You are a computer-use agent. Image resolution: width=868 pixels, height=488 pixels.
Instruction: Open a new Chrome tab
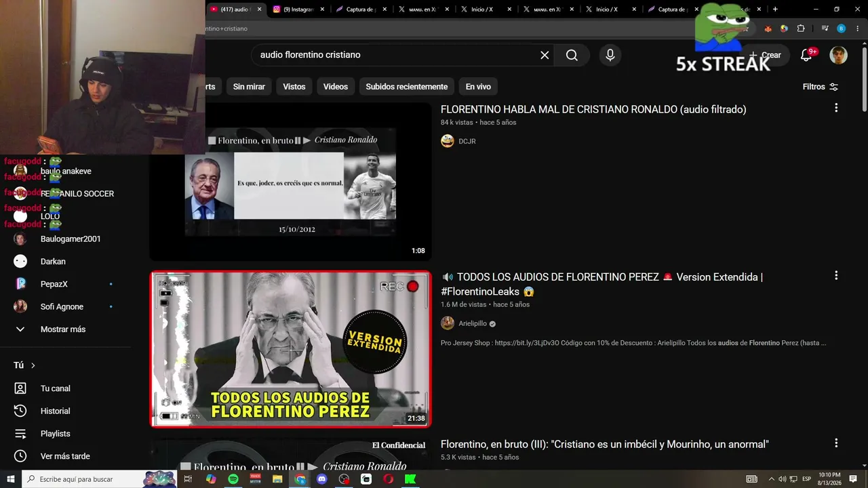click(x=775, y=9)
